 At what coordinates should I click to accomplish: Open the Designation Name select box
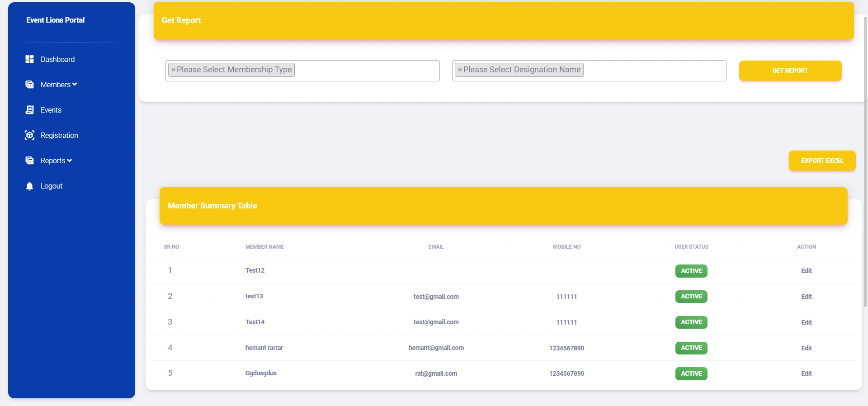[x=653, y=71]
